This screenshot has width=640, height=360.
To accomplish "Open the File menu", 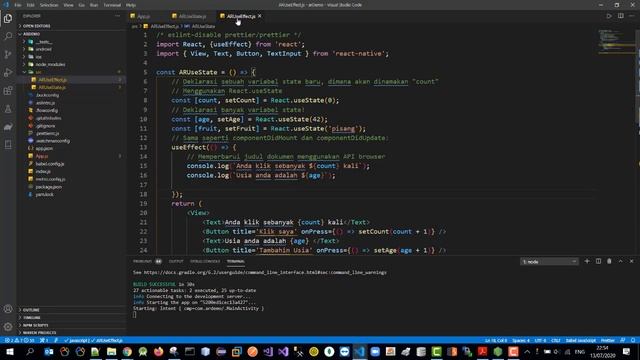I will pyautogui.click(x=18, y=5).
